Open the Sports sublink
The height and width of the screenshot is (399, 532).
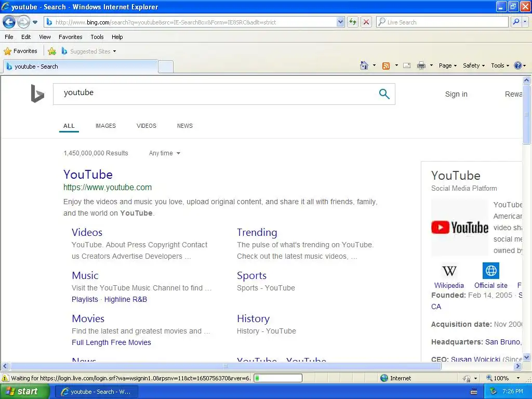(x=251, y=275)
